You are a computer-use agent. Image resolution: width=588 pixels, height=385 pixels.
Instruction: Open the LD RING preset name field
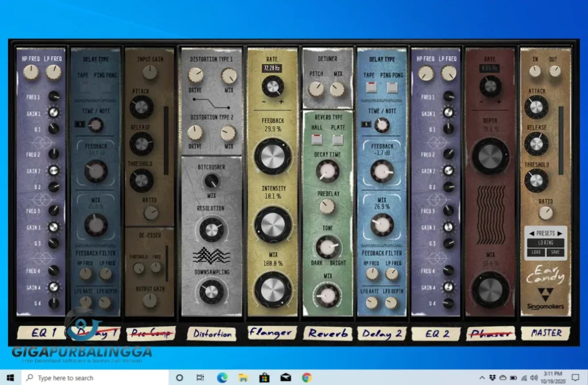(546, 243)
